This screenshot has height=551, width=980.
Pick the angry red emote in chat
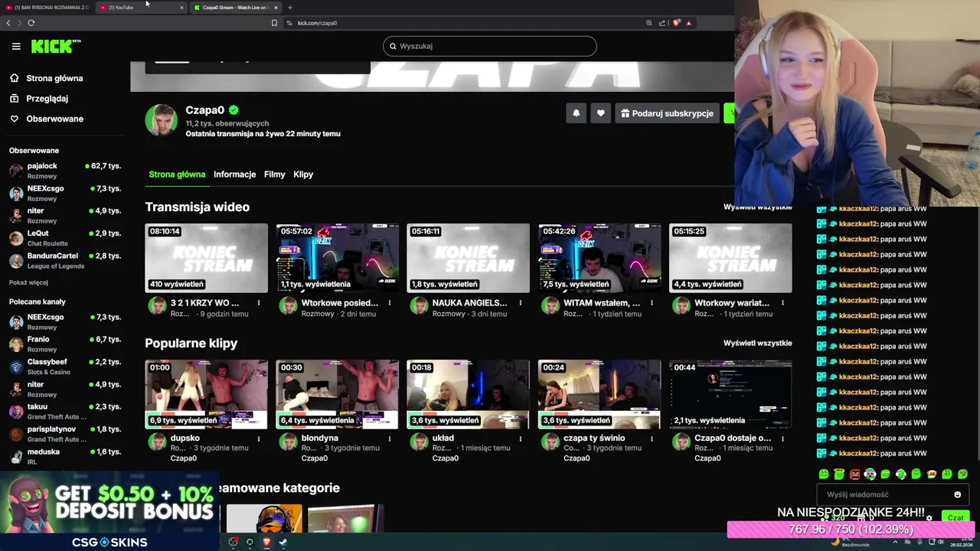coord(854,474)
